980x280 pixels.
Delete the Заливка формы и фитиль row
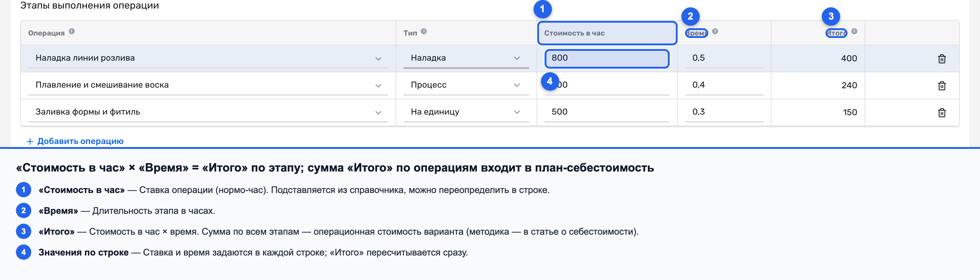[942, 113]
